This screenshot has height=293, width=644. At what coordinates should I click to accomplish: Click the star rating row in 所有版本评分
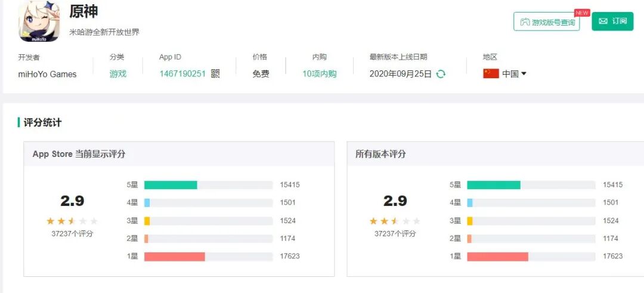click(x=395, y=221)
